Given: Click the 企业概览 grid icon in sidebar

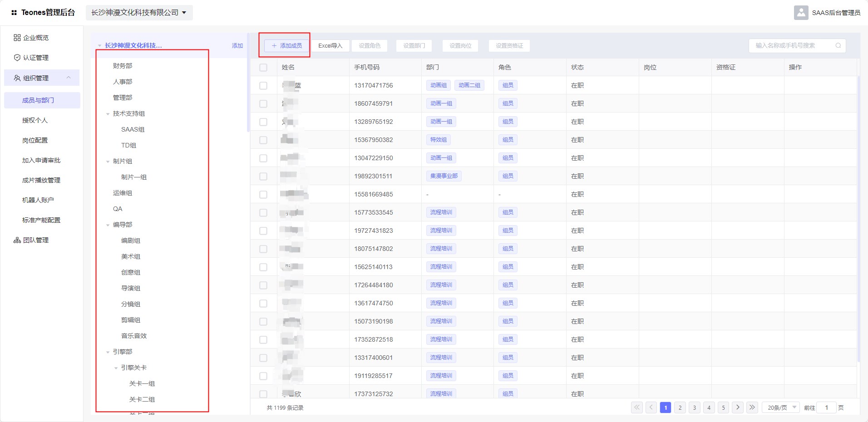Looking at the screenshot, I should click(17, 38).
